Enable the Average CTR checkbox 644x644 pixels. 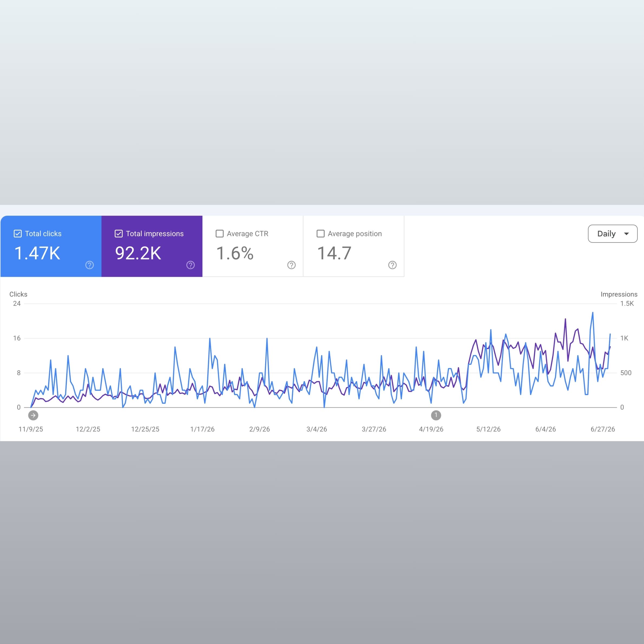click(220, 234)
